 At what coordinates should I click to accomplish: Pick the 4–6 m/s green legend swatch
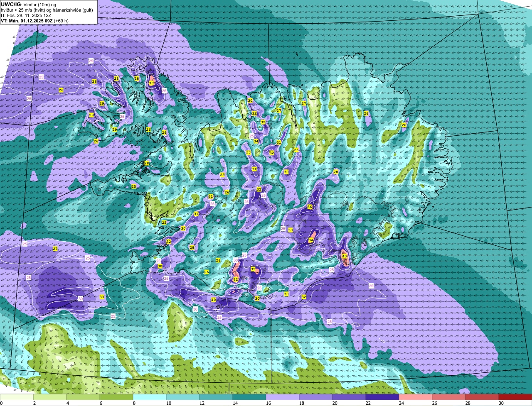84,397
